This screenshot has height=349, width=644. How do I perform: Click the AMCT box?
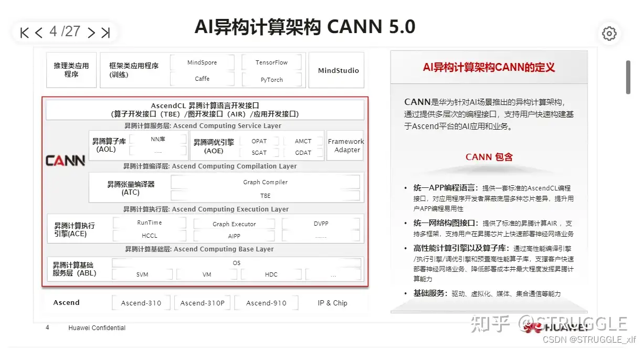tap(303, 141)
